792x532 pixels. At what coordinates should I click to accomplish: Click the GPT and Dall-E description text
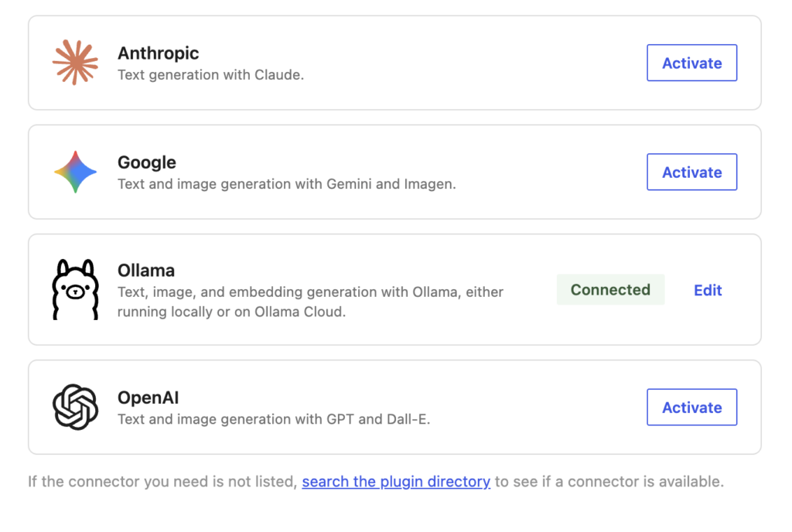(274, 419)
